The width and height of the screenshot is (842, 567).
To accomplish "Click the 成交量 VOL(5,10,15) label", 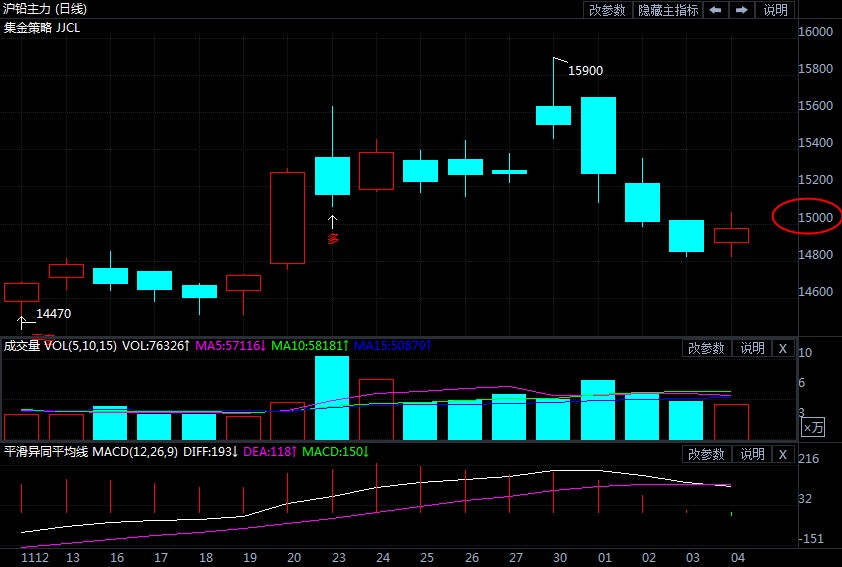I will [60, 345].
